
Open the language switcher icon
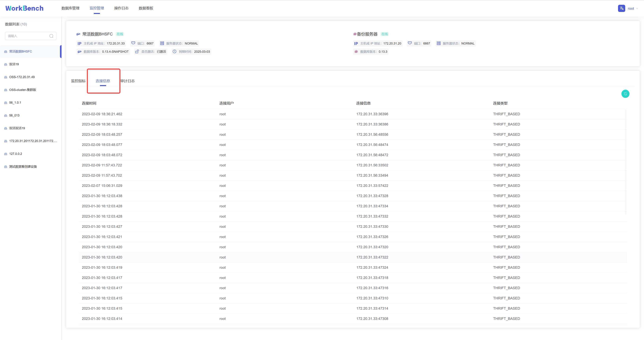point(621,8)
